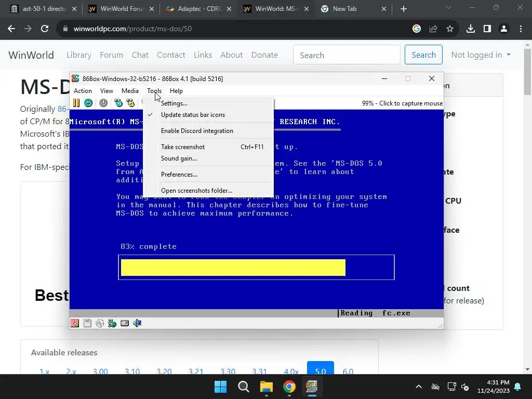Open the Chat nav link
532x399 pixels.
(x=140, y=55)
